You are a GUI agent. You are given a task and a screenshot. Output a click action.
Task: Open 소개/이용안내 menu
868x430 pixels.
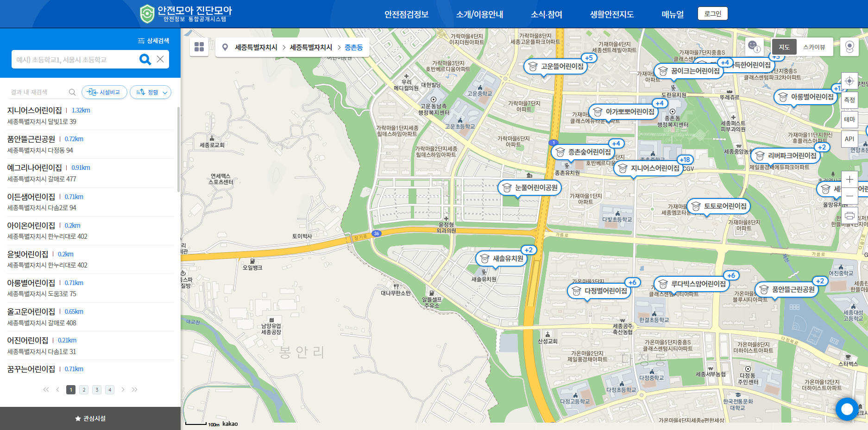[x=479, y=14]
